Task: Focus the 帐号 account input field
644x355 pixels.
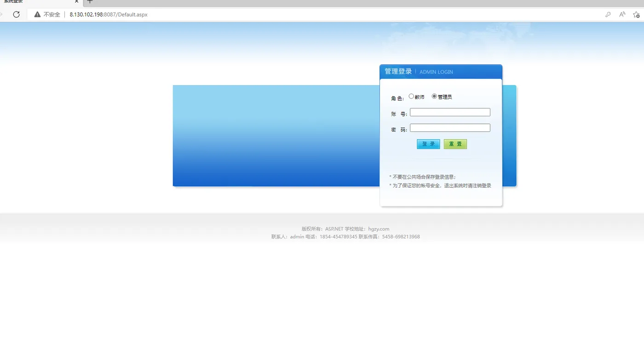Action: point(450,112)
